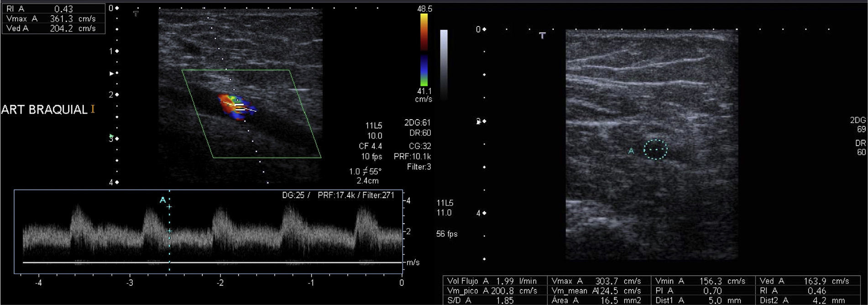Screen dimensions: 868x305
Task: Click the dotted ellipse area measurement
Action: 656,149
